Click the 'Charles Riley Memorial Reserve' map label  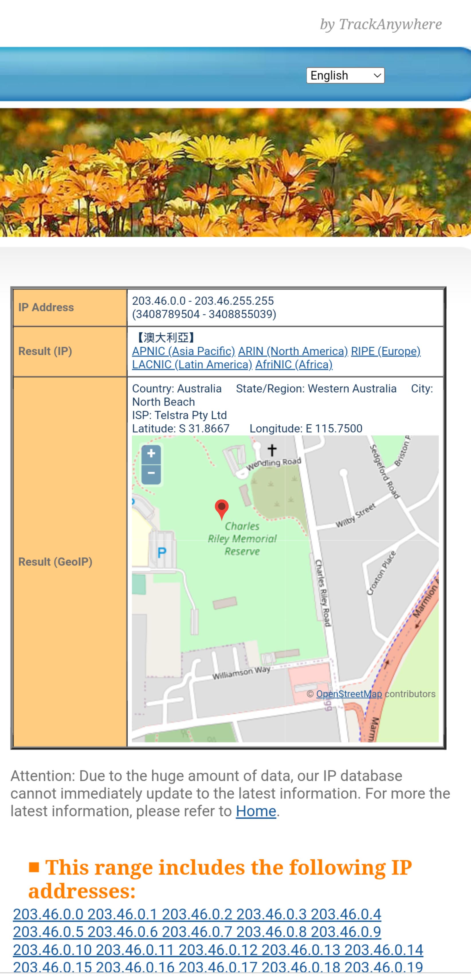pos(242,539)
